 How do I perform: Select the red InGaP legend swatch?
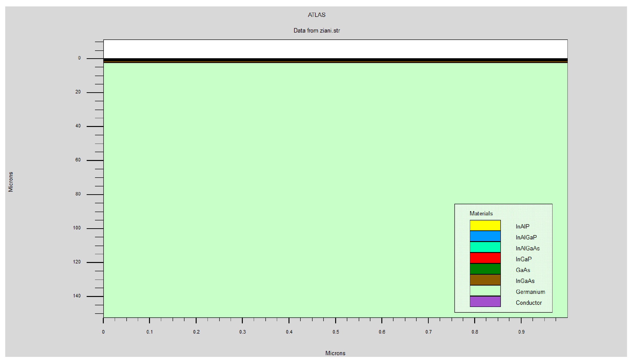tap(485, 258)
